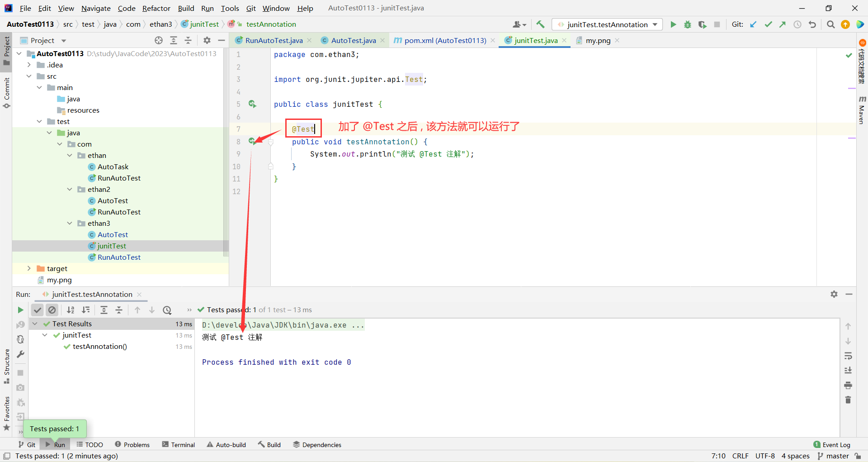Hide the Project tool window
This screenshot has height=462, width=868.
[x=222, y=40]
